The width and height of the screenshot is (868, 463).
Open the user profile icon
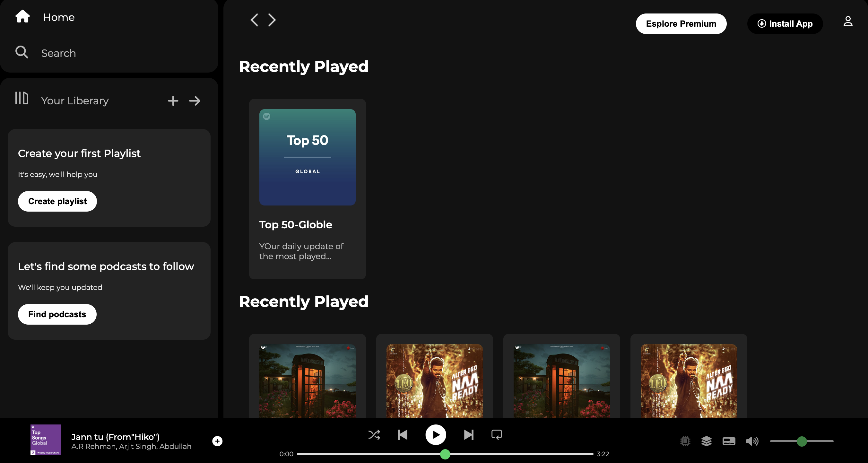click(x=848, y=22)
